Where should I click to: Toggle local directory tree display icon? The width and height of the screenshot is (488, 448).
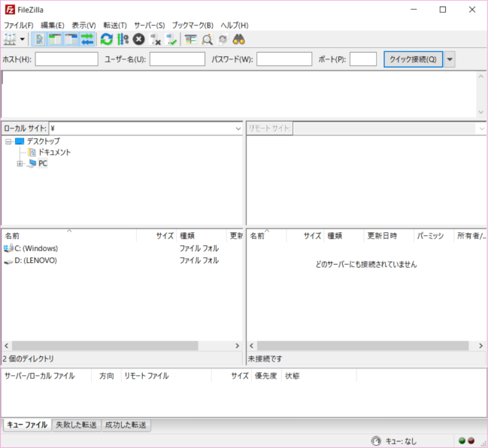pyautogui.click(x=56, y=40)
